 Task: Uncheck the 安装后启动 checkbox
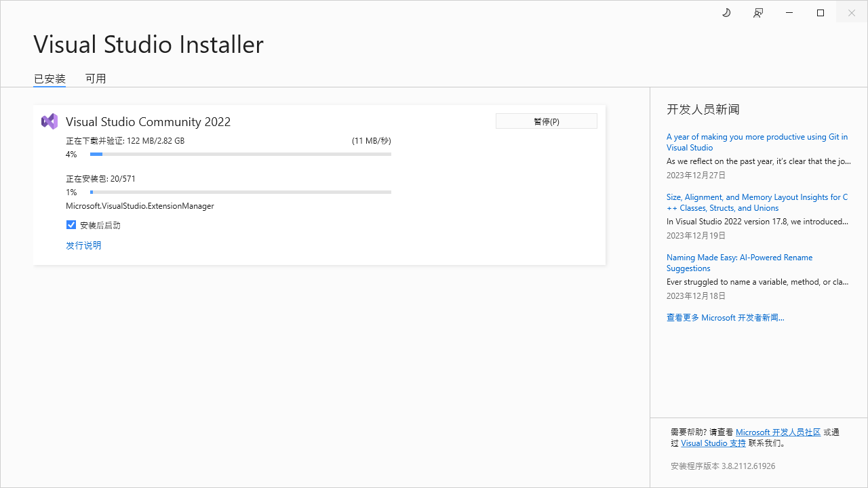coord(71,225)
